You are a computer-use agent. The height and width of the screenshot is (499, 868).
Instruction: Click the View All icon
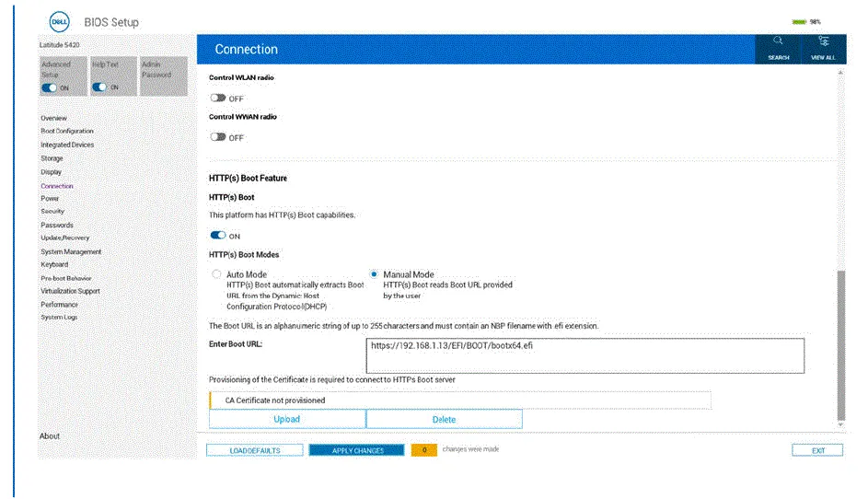pyautogui.click(x=823, y=42)
